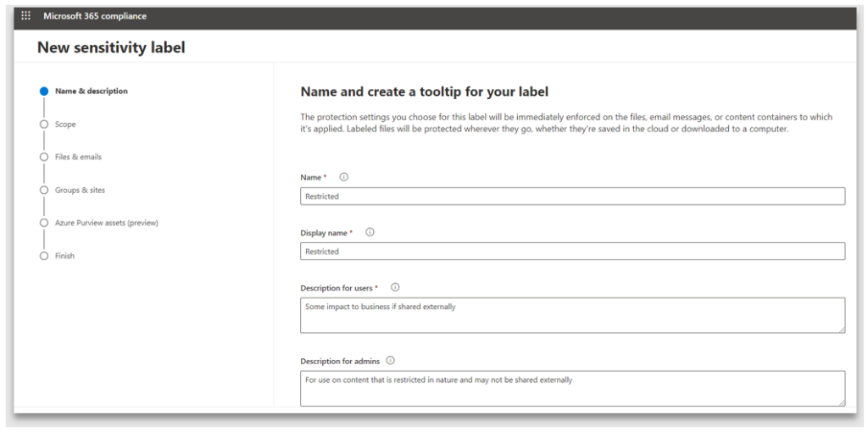Image resolution: width=868 pixels, height=432 pixels.
Task: Click into the Name text field
Action: [x=572, y=197]
